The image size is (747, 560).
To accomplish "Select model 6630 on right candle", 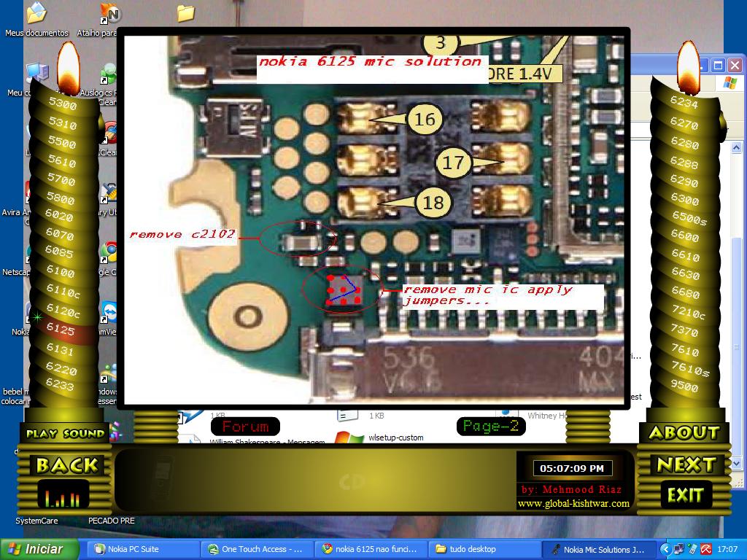I will [x=686, y=274].
